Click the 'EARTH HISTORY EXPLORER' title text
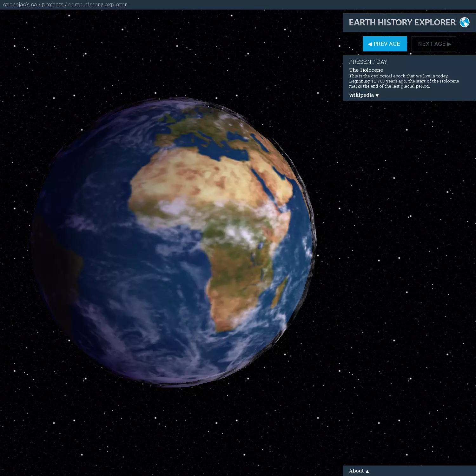 pyautogui.click(x=402, y=23)
